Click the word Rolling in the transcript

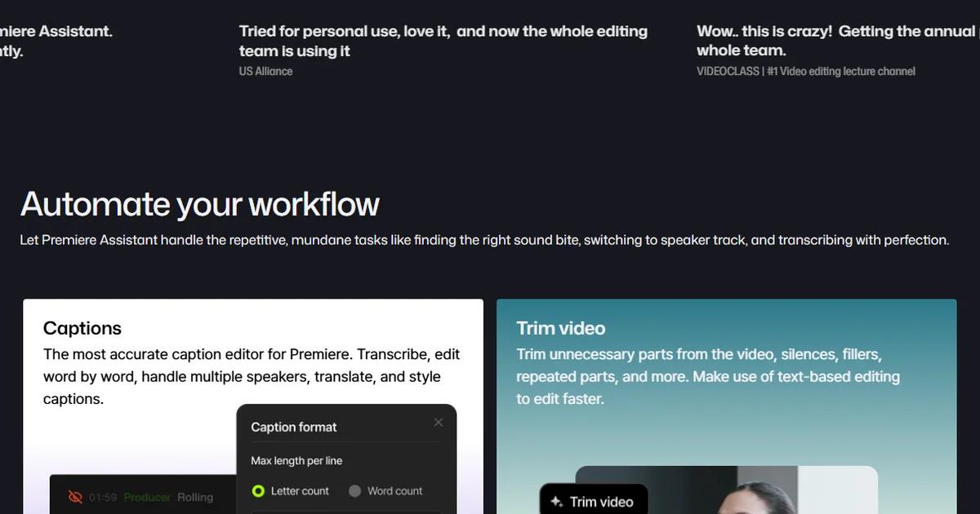195,497
